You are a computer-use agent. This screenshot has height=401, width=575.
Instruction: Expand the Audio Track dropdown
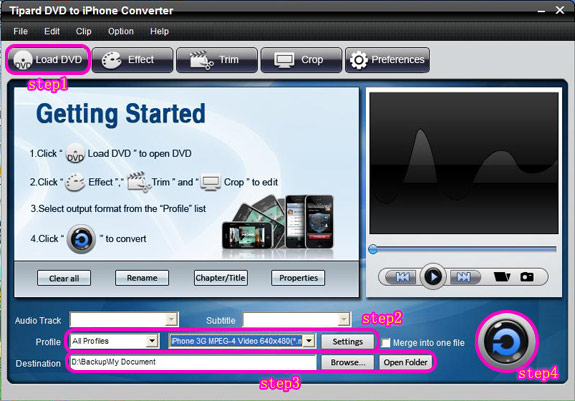(x=171, y=320)
